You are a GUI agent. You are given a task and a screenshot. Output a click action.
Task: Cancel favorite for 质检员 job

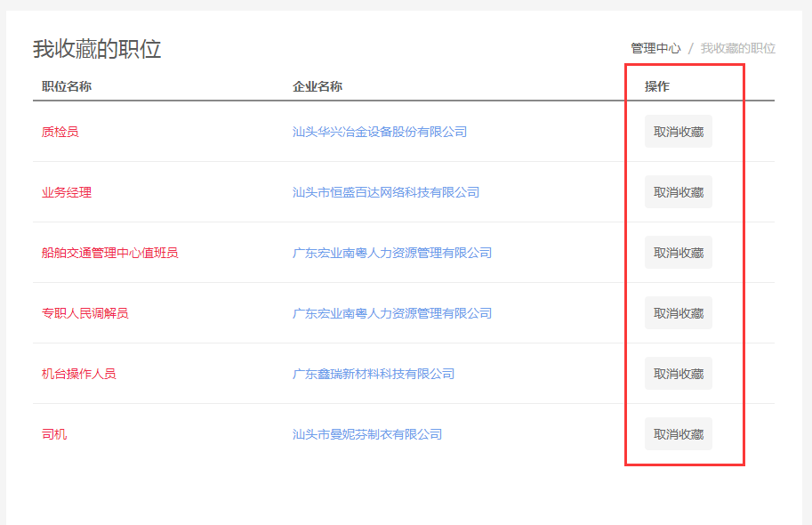[679, 132]
